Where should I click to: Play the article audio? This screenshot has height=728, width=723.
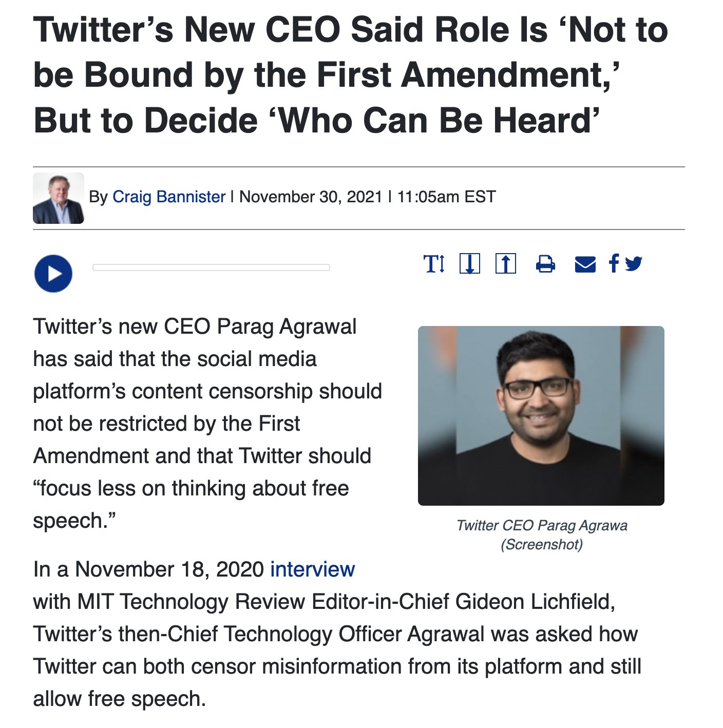tap(53, 274)
